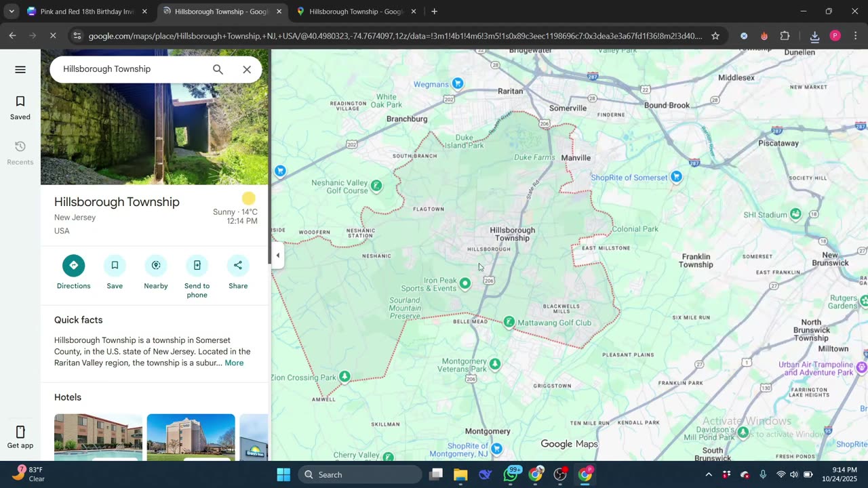Bookmark this page with the star
868x488 pixels.
click(715, 36)
